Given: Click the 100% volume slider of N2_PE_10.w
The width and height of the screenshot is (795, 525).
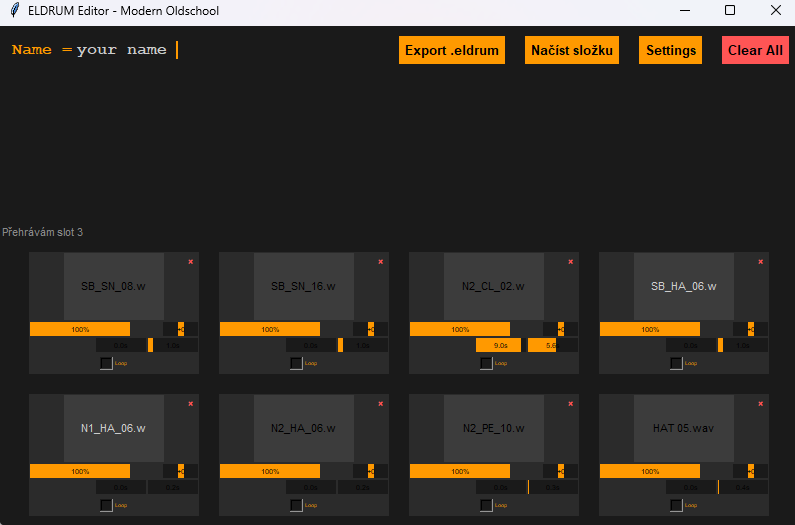Looking at the screenshot, I should click(460, 471).
